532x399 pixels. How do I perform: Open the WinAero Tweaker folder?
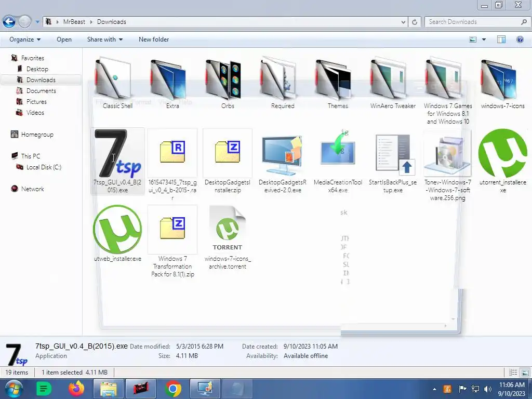click(393, 83)
